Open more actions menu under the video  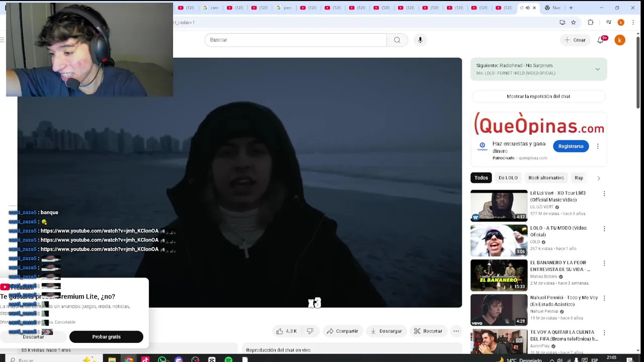tap(456, 331)
